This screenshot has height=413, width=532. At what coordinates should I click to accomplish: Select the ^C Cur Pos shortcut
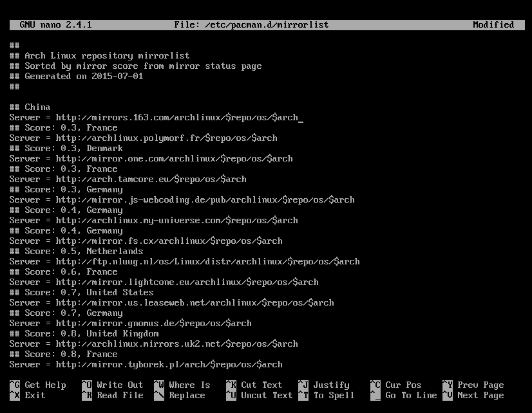coord(396,385)
